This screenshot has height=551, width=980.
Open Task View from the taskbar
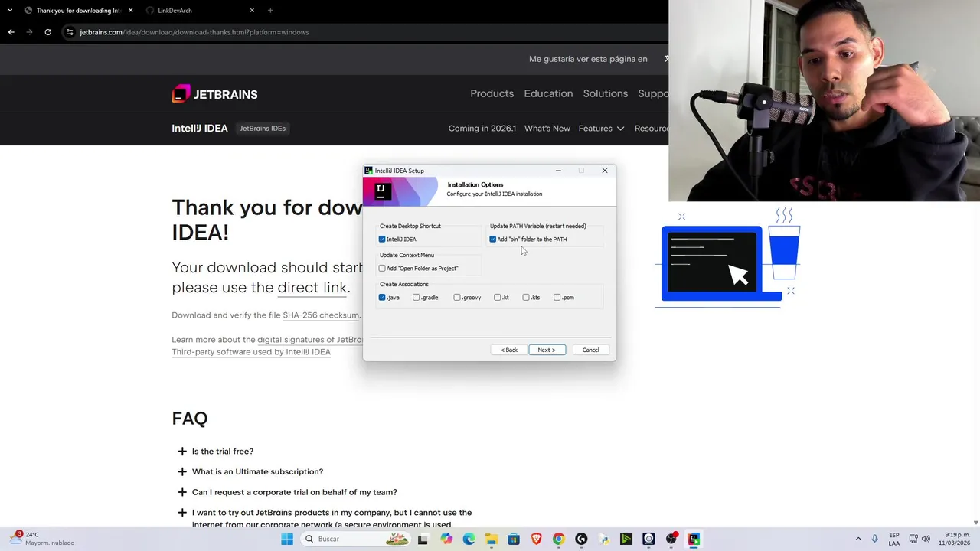click(423, 540)
